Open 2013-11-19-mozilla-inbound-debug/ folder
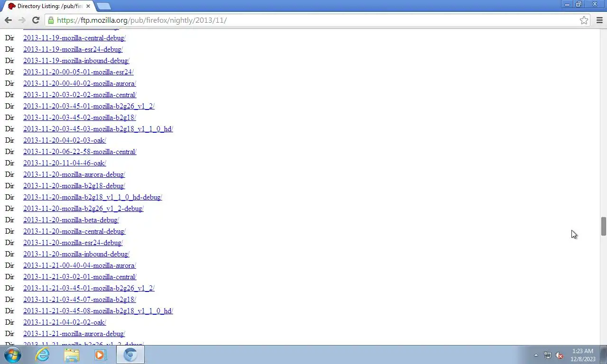Viewport: 607px width, 364px height. tap(76, 61)
